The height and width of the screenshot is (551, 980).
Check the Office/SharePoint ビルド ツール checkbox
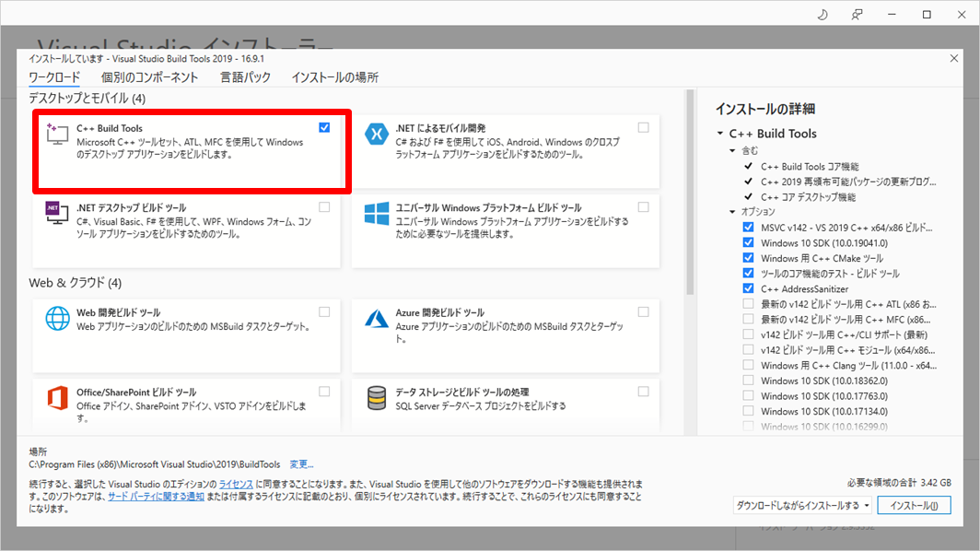pos(324,392)
